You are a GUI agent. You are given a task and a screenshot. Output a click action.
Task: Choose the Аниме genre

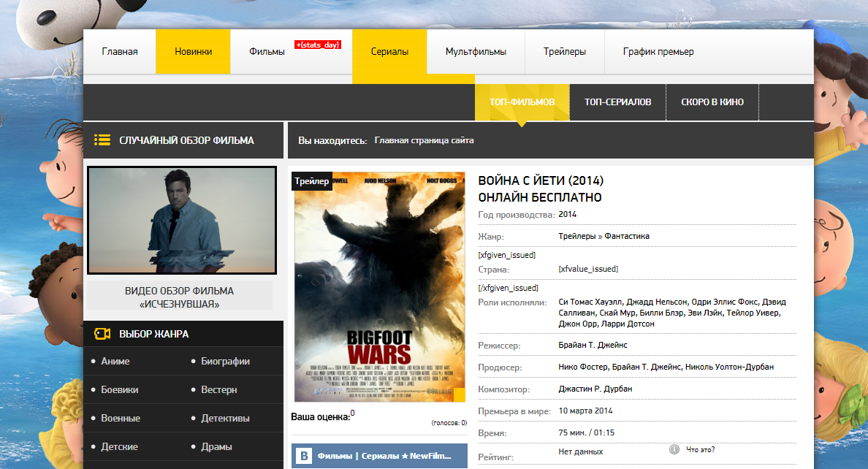pyautogui.click(x=115, y=361)
